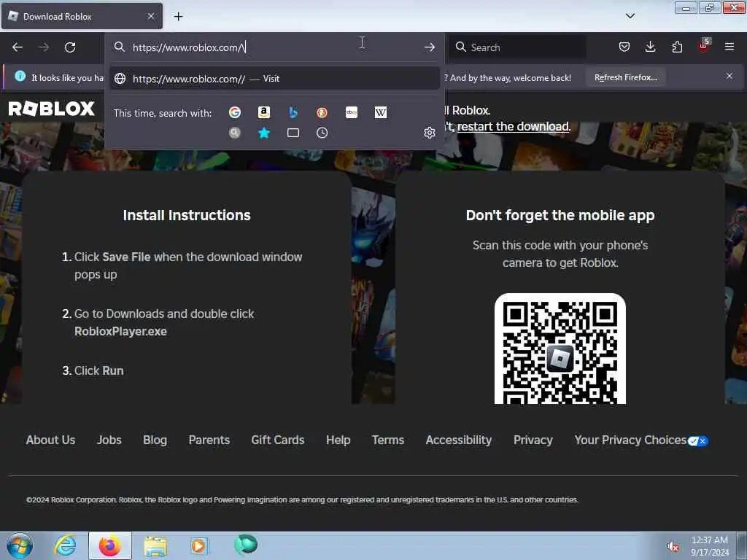747x560 pixels.
Task: Click the restart the download link
Action: click(x=513, y=127)
